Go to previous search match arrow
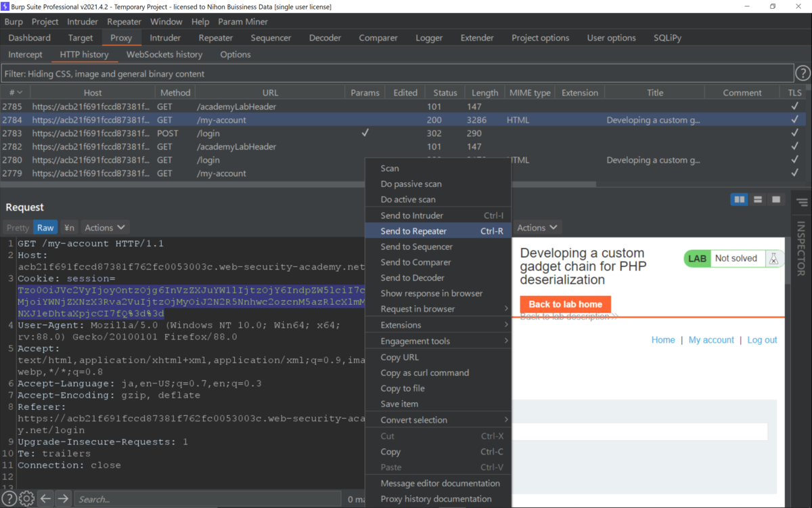Image resolution: width=812 pixels, height=508 pixels. pyautogui.click(x=45, y=499)
